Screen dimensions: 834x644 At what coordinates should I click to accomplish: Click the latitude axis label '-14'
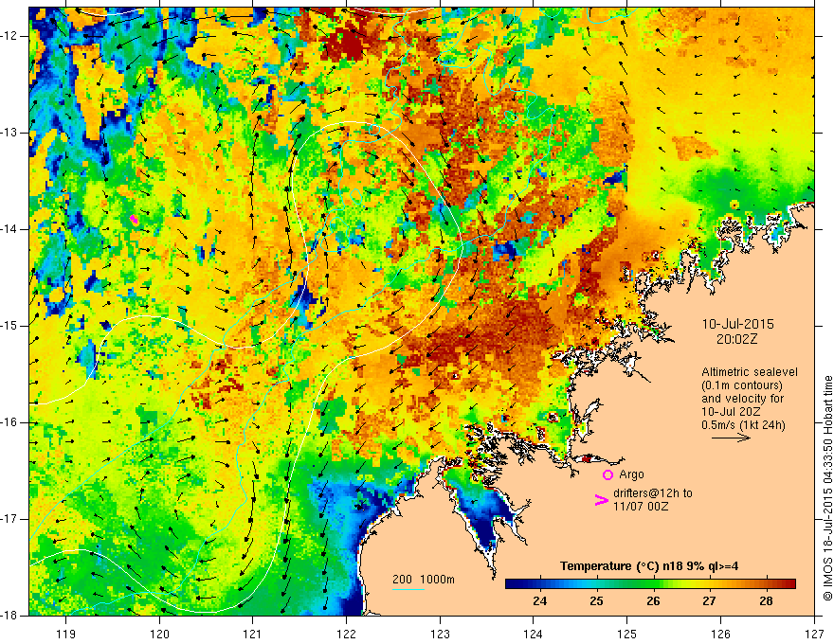[x=10, y=229]
